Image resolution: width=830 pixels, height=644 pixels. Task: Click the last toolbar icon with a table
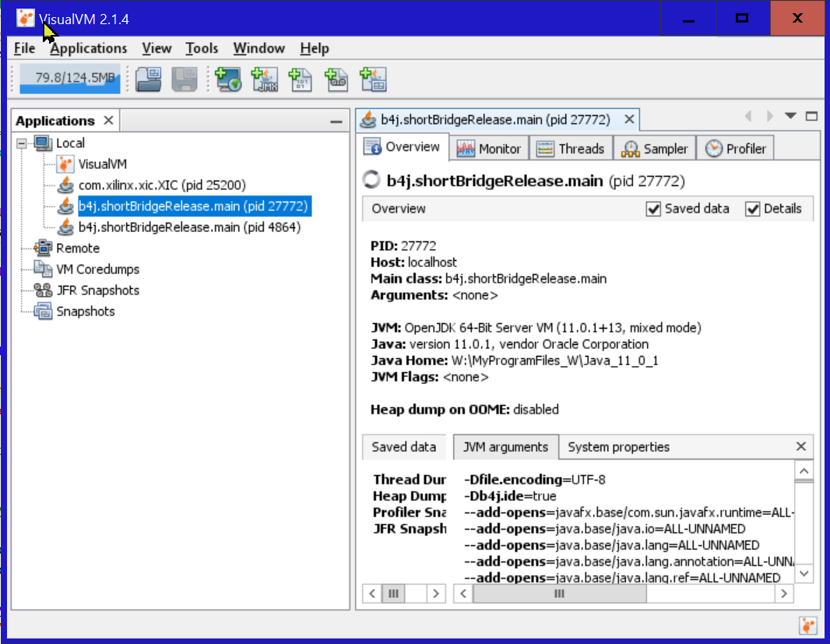click(373, 79)
